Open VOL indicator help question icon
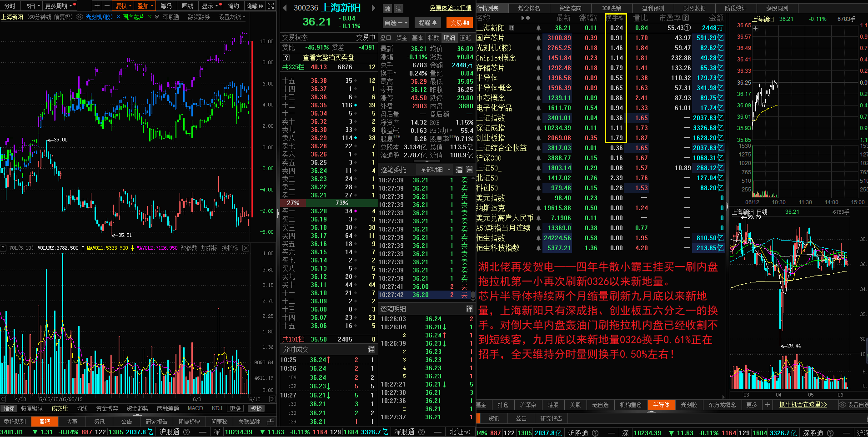Image resolution: width=868 pixels, height=437 pixels. [x=3, y=248]
